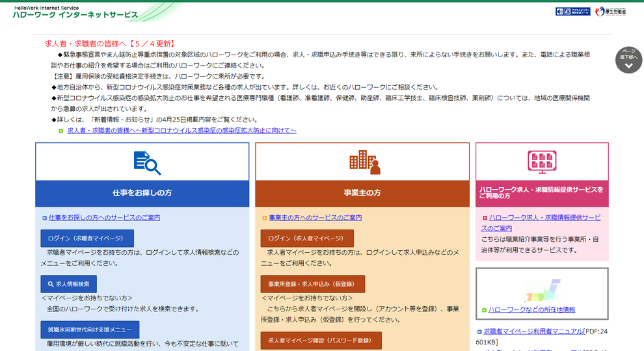Viewport: 644px width, 351px height.
Task: Open 就職氷河期世代向け支援メニュー button
Action: pyautogui.click(x=90, y=330)
